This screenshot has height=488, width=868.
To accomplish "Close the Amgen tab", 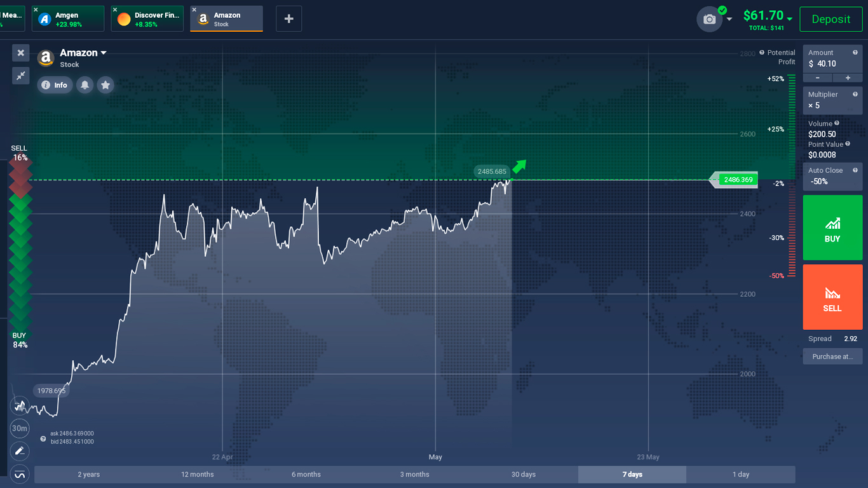I will pyautogui.click(x=36, y=10).
